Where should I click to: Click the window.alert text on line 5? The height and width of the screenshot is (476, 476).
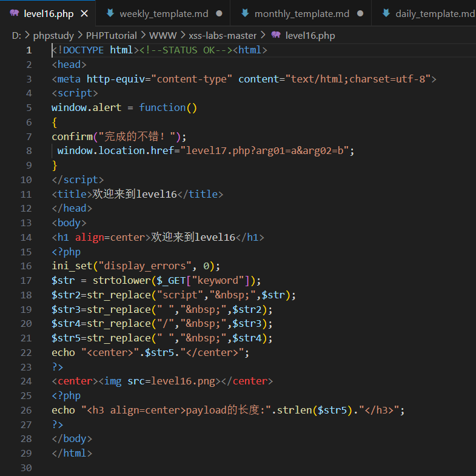point(87,107)
